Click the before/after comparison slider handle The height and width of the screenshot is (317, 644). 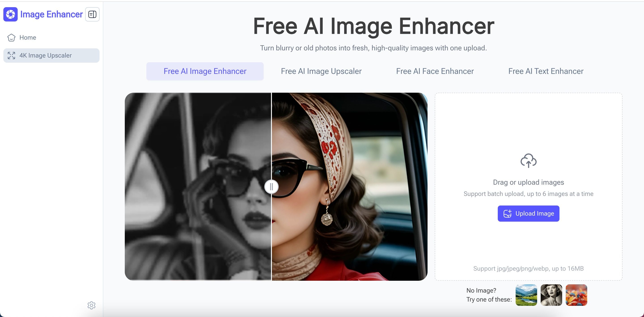pyautogui.click(x=271, y=187)
